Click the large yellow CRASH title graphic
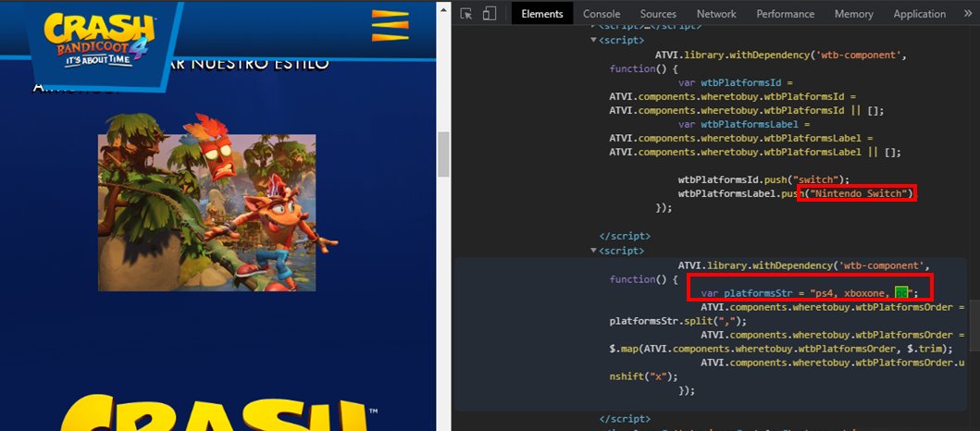 [x=213, y=413]
